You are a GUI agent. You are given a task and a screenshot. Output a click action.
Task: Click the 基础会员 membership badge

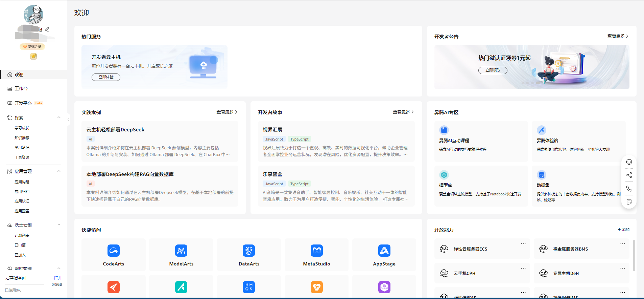[x=32, y=47]
